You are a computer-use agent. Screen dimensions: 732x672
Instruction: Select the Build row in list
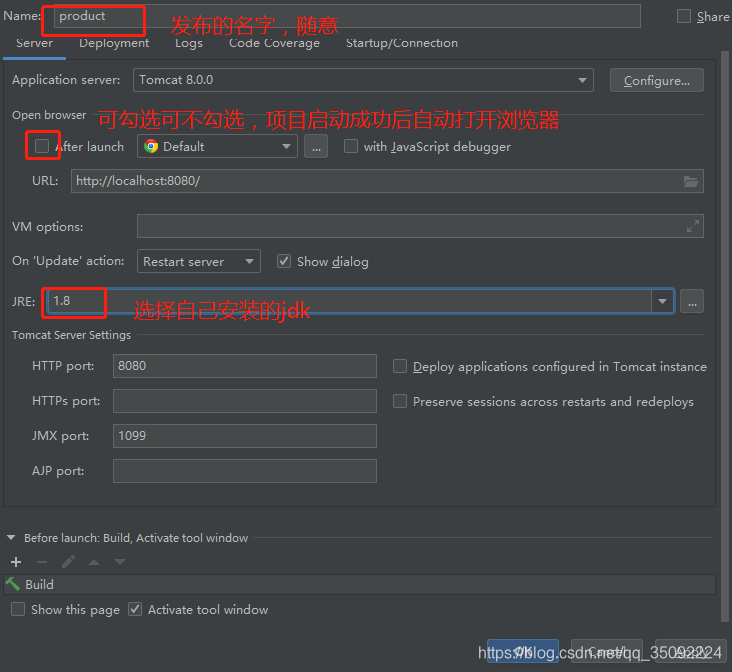point(359,584)
